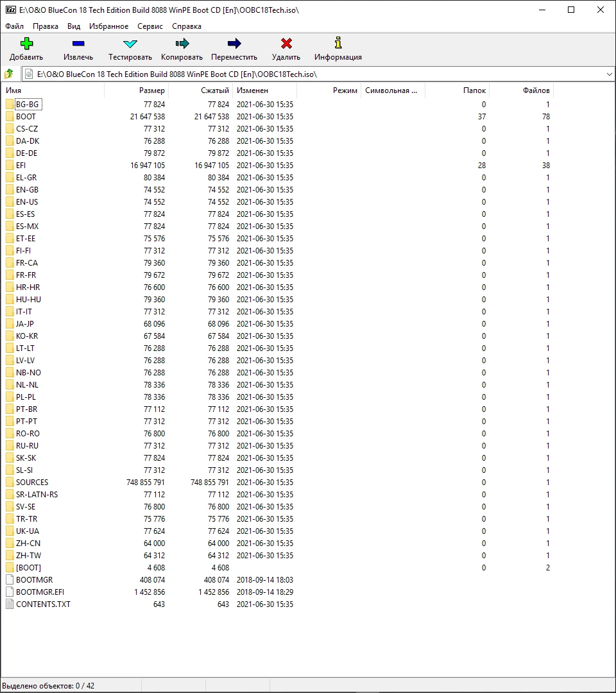Screen dimensions: 616x693
Task: Click the green plus Add icon
Action: (x=26, y=44)
